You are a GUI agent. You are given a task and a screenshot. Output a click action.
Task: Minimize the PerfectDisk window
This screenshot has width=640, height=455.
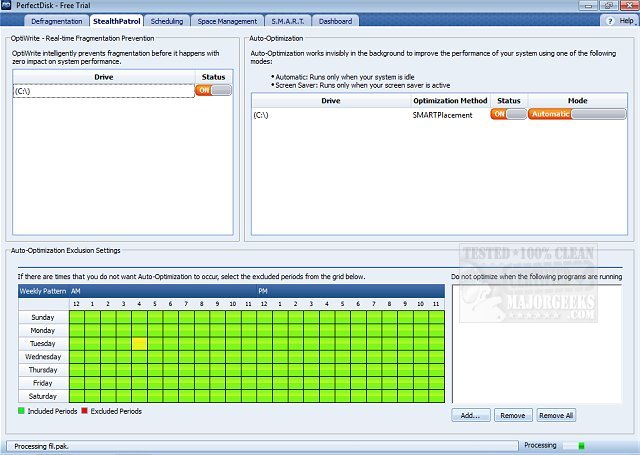point(588,6)
